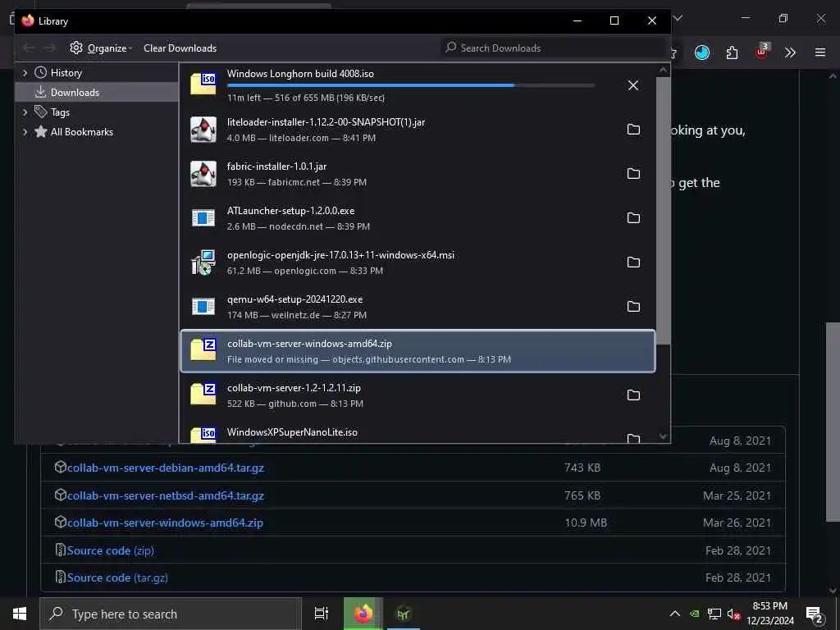The width and height of the screenshot is (840, 630).
Task: Open folder for qemu-w64-setup-20241220.exe
Action: [633, 307]
